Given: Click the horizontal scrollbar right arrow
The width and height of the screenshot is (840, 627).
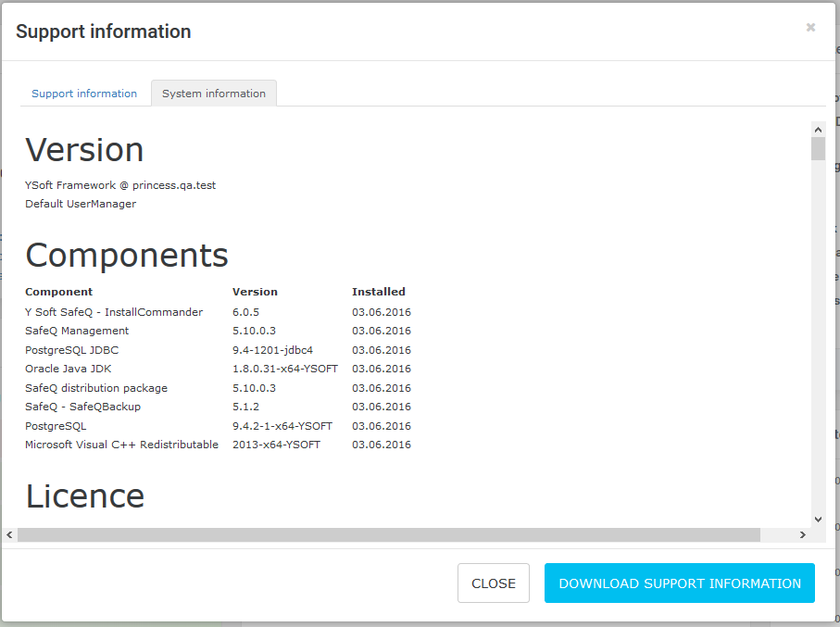Looking at the screenshot, I should point(802,535).
